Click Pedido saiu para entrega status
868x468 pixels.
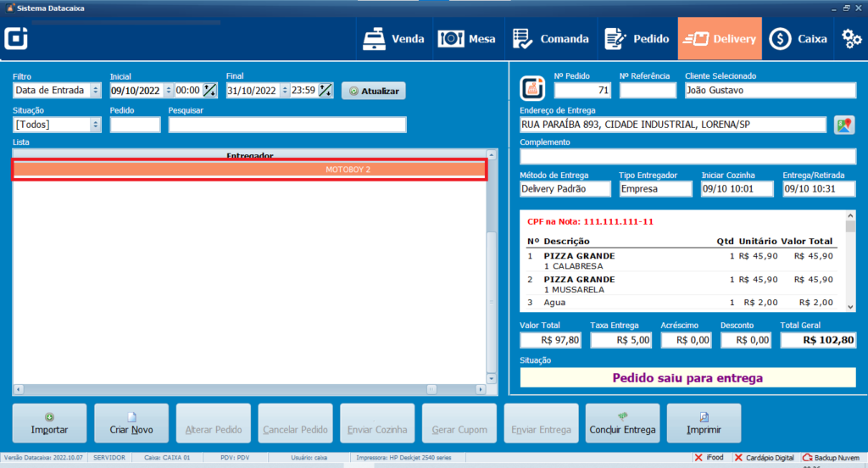[687, 378]
